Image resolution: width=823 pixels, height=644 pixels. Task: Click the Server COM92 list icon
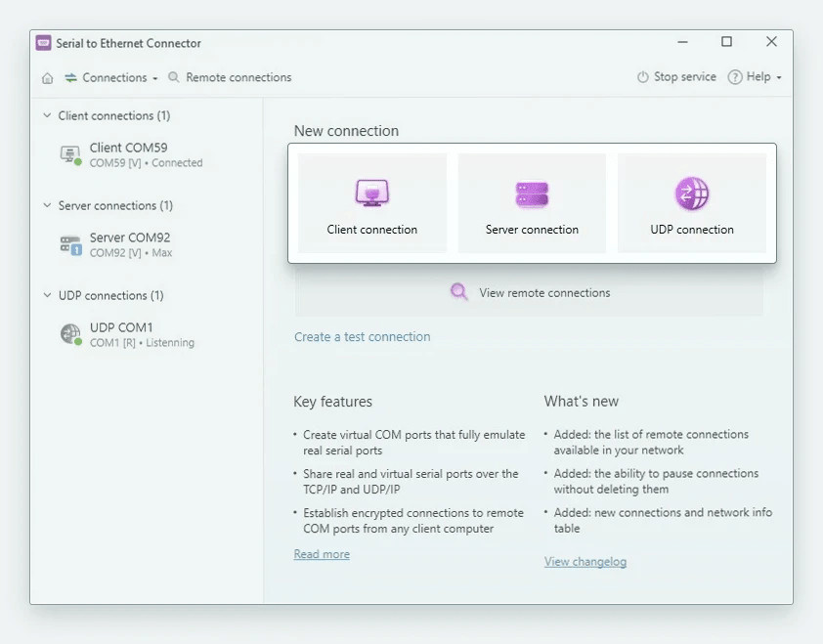click(70, 245)
